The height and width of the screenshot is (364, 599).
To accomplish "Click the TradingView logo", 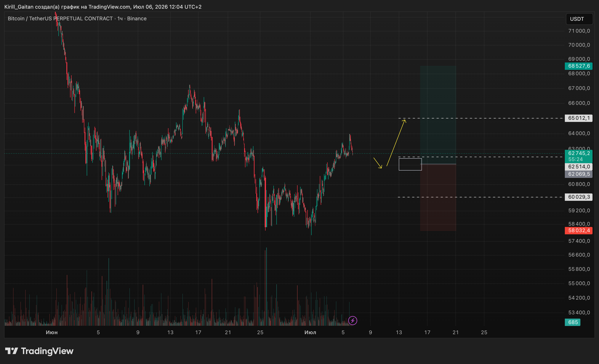I will coord(39,351).
